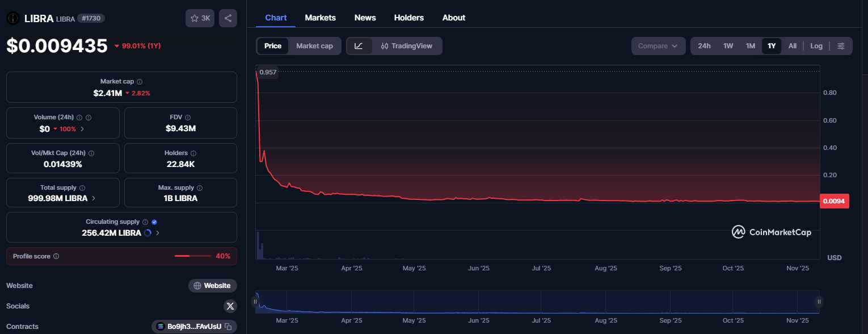Select the line chart type icon

pos(359,46)
